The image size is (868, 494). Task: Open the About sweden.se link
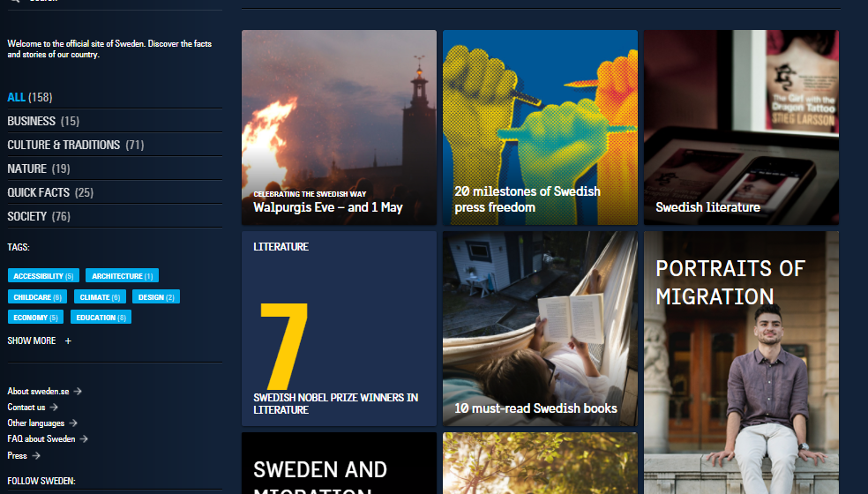point(44,391)
